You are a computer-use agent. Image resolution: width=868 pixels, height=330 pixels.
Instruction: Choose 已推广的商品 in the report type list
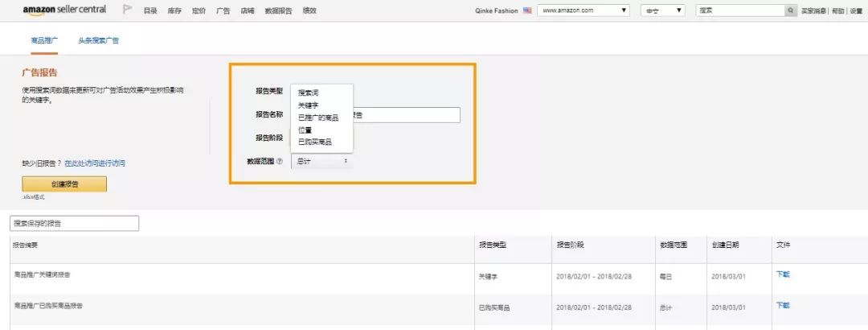tap(318, 118)
